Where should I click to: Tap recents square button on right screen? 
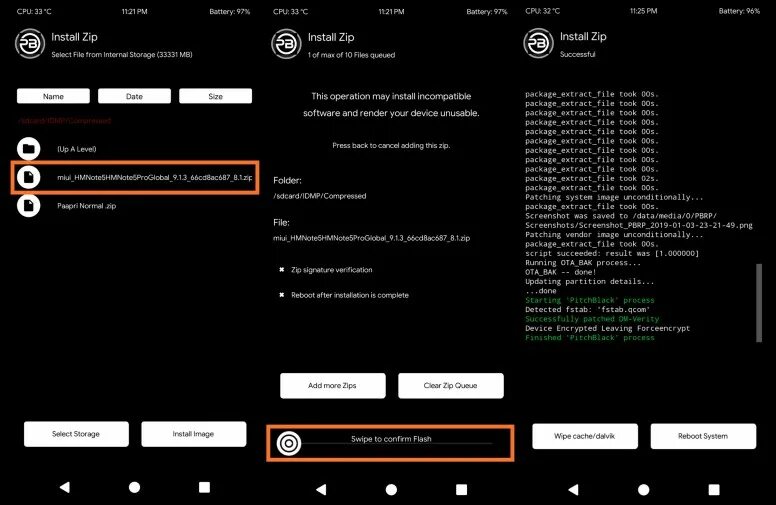coord(714,490)
